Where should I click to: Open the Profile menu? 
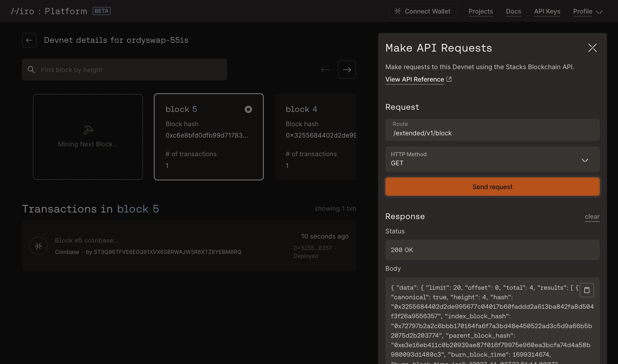[x=588, y=11]
